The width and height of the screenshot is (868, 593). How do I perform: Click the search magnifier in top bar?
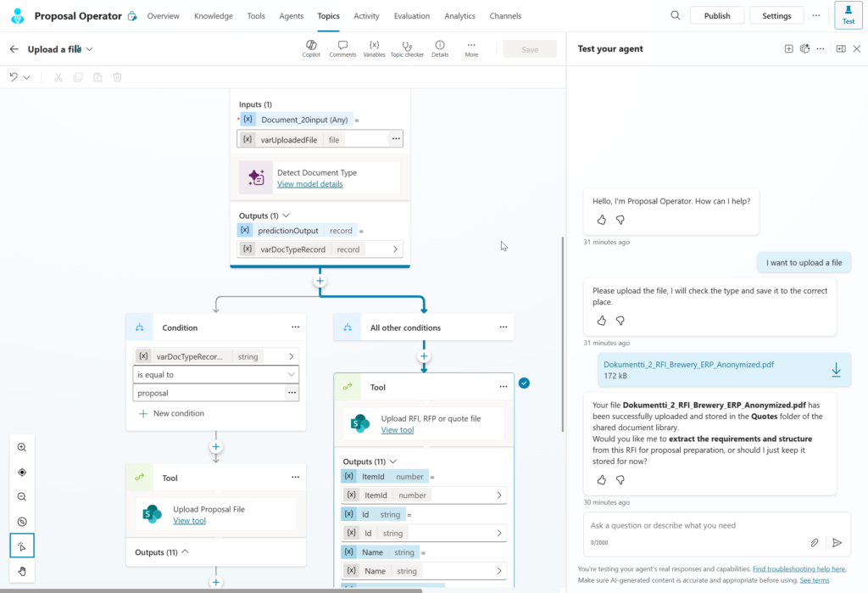coord(676,15)
